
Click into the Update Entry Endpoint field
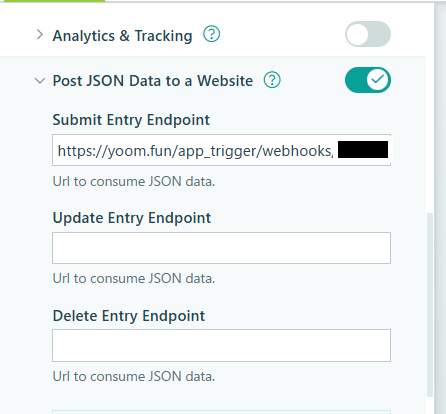tap(221, 248)
